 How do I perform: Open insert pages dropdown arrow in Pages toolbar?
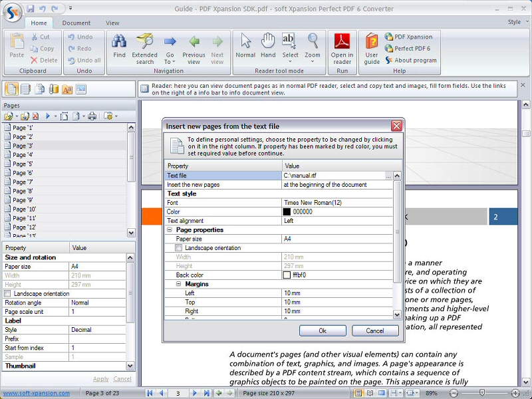[x=17, y=116]
